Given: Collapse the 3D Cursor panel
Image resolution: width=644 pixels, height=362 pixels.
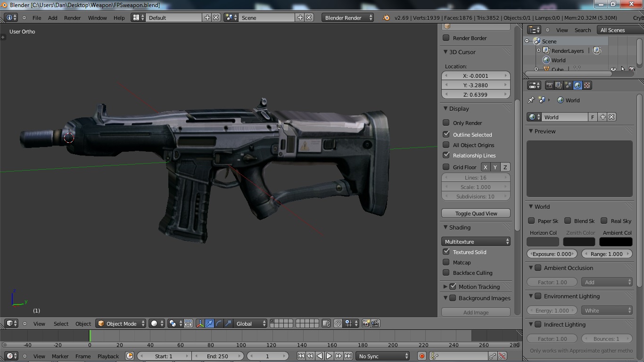Looking at the screenshot, I should 446,52.
